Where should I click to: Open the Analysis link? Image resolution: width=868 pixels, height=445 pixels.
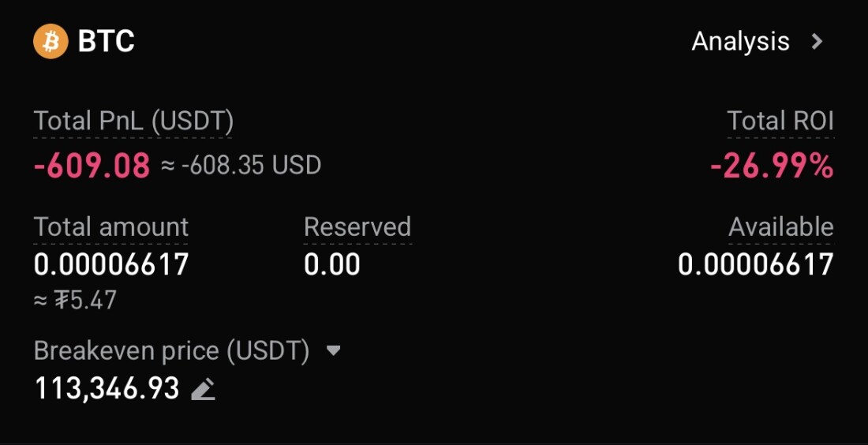click(740, 41)
